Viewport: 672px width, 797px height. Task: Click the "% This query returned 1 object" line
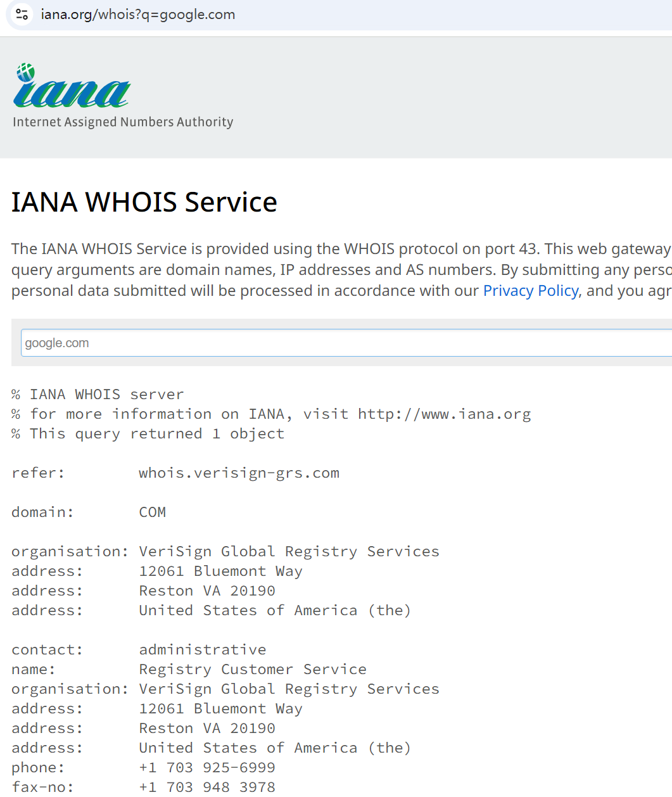[x=148, y=433]
